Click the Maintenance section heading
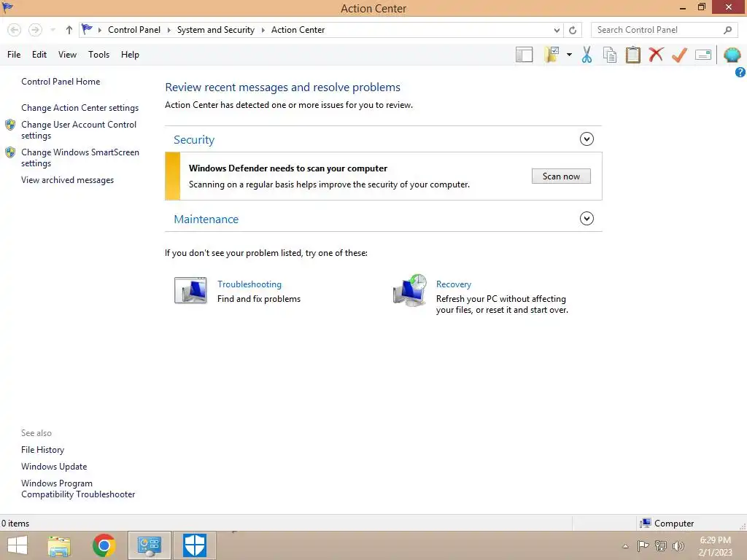This screenshot has width=747, height=560. pos(206,219)
